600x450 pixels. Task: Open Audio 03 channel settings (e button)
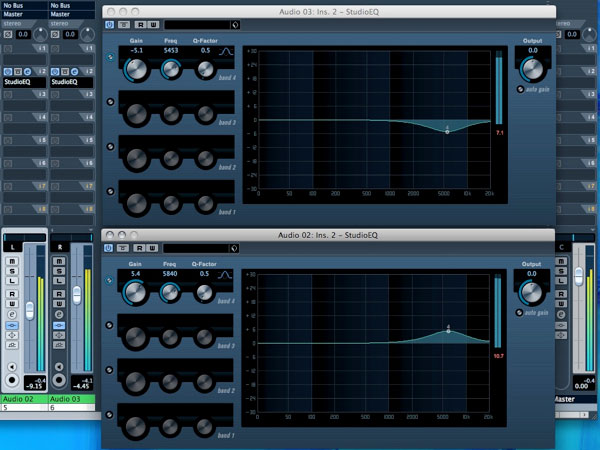coord(59,315)
